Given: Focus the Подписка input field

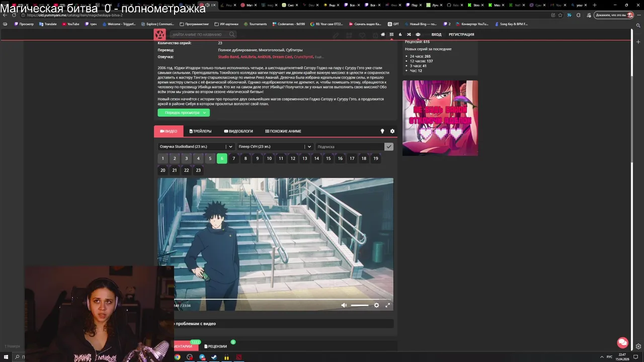Looking at the screenshot, I should click(x=350, y=146).
